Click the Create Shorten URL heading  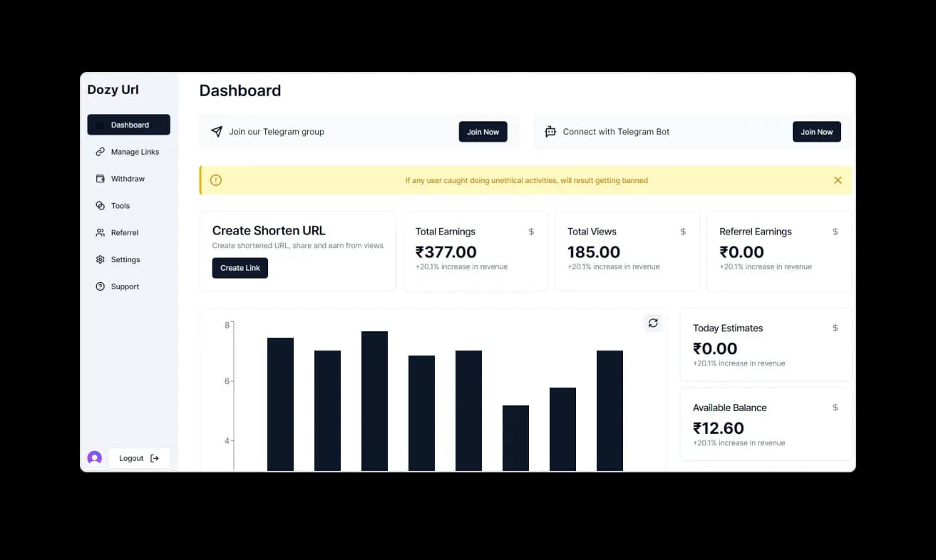point(269,231)
